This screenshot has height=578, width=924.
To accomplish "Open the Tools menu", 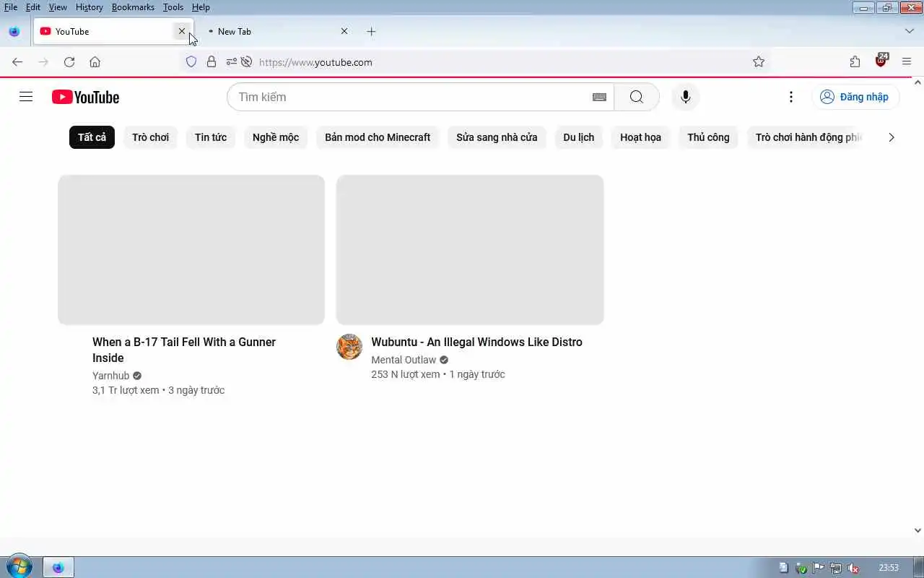I will (x=173, y=7).
